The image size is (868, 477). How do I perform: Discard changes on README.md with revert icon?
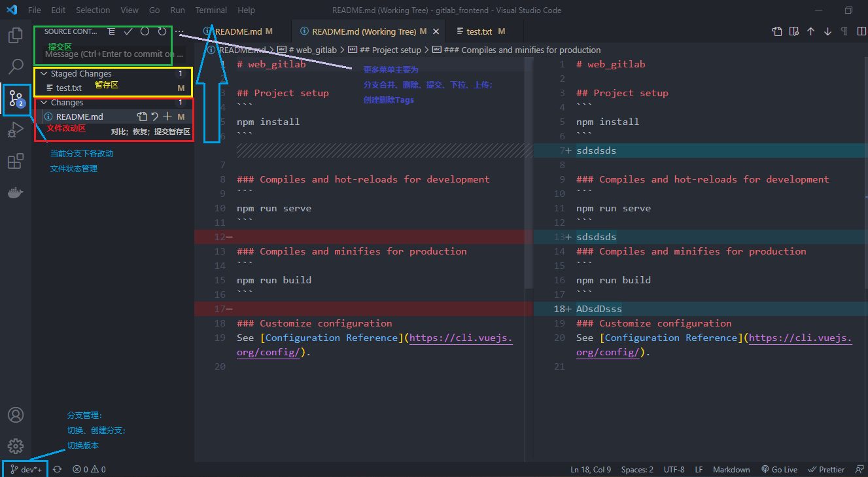[x=155, y=115]
